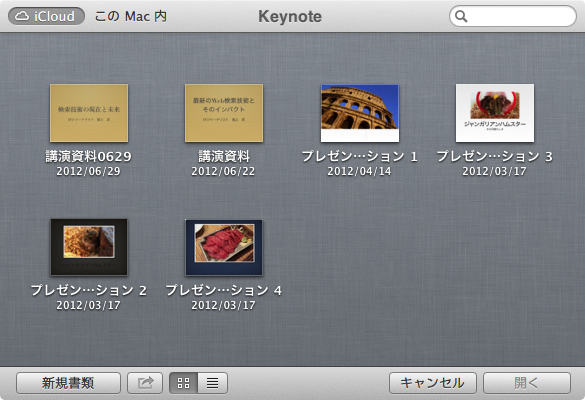
Task: Click the search field
Action: pyautogui.click(x=513, y=16)
